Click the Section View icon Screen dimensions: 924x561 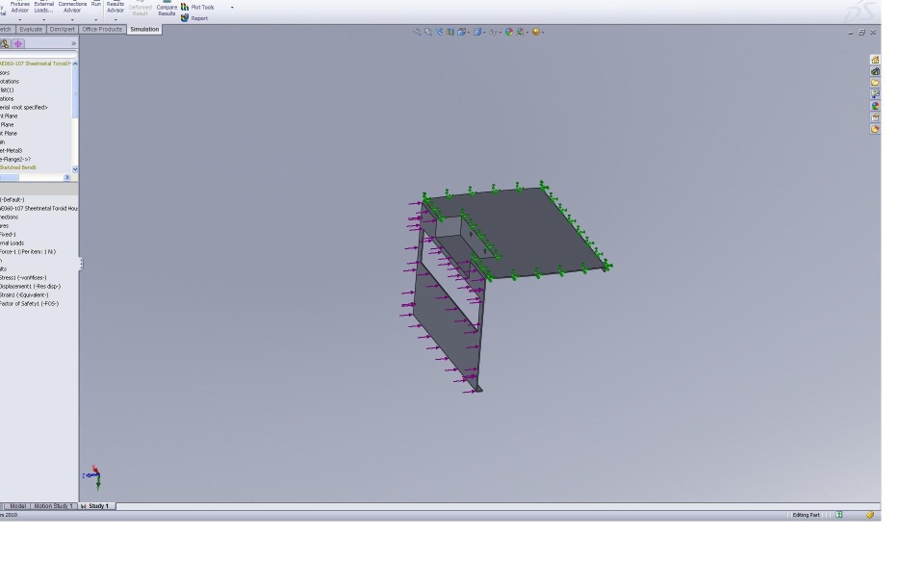tap(450, 32)
